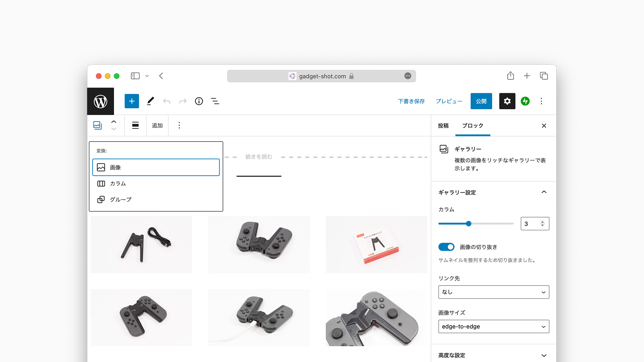This screenshot has width=644, height=362.
Task: Change the block alignment icon
Action: point(135,125)
